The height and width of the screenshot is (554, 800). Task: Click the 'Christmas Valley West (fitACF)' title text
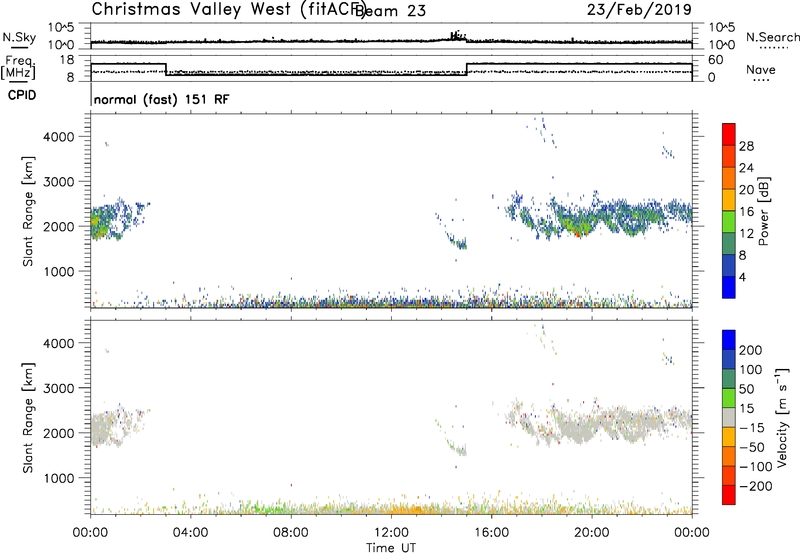tap(228, 9)
